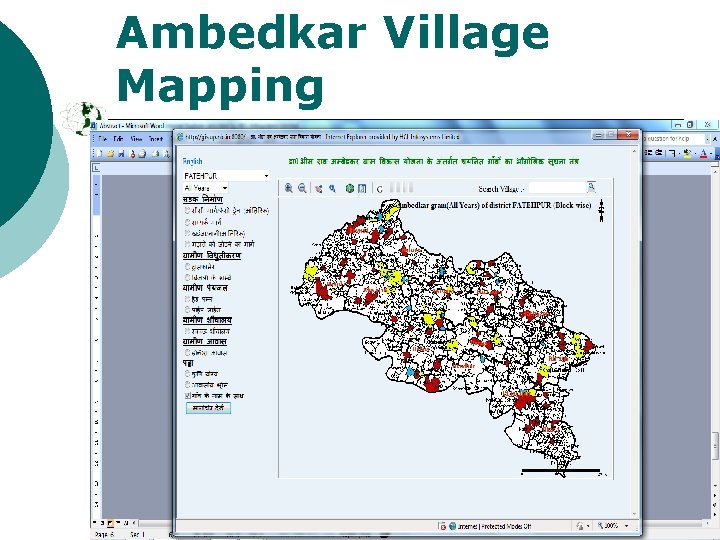This screenshot has width=720, height=540.
Task: Click the 'Internet | Protected Mode: Off' status text
Action: click(495, 527)
